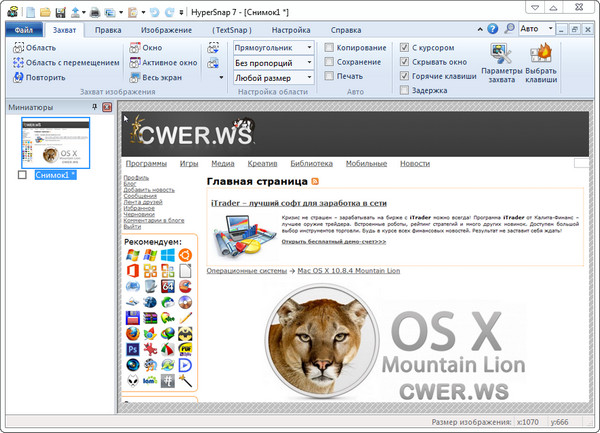Expand the copy icon dropdown arrow
600x433 pixels.
pyautogui.click(x=121, y=13)
